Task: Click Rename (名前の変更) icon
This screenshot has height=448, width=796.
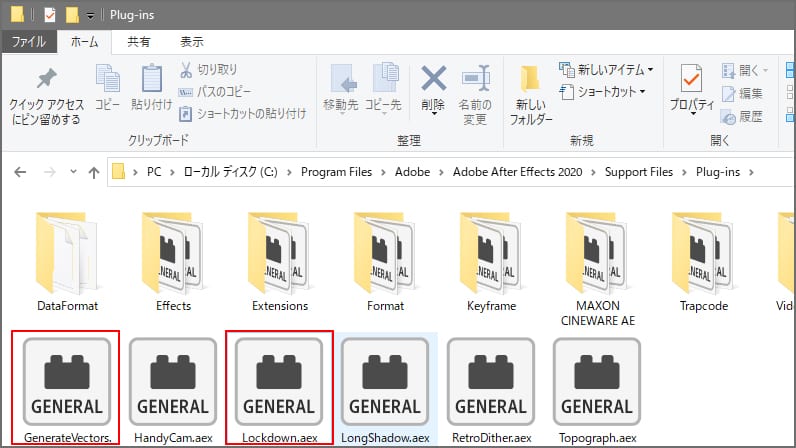Action: 475,79
